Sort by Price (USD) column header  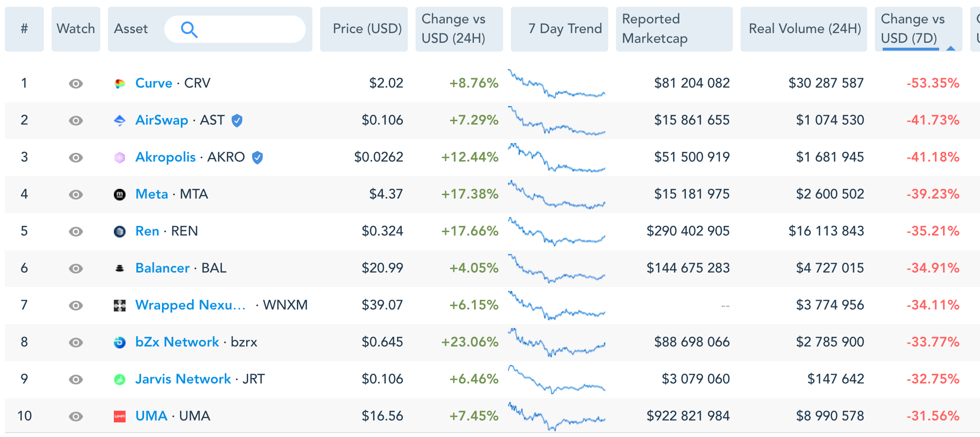click(x=367, y=29)
